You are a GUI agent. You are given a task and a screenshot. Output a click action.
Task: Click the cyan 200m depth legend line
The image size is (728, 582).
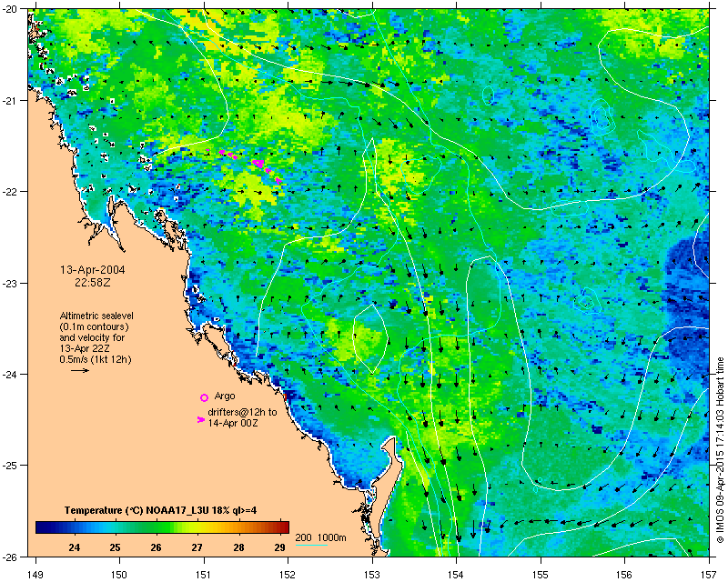311,545
